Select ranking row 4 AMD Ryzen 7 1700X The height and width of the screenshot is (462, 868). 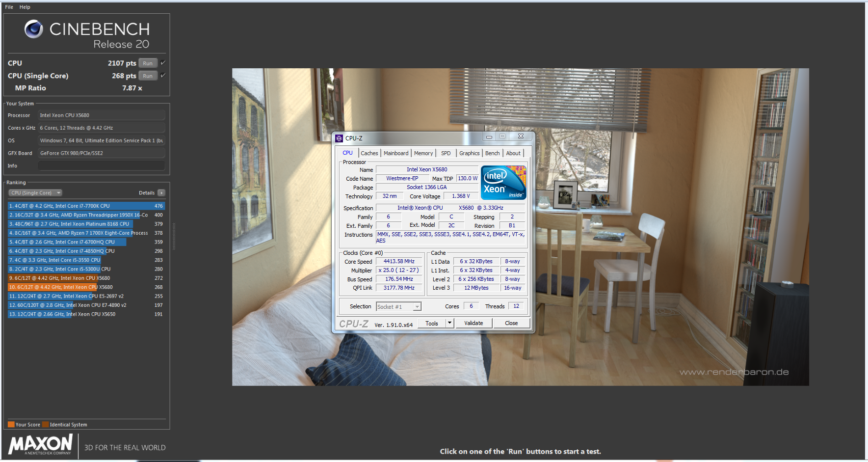point(86,233)
